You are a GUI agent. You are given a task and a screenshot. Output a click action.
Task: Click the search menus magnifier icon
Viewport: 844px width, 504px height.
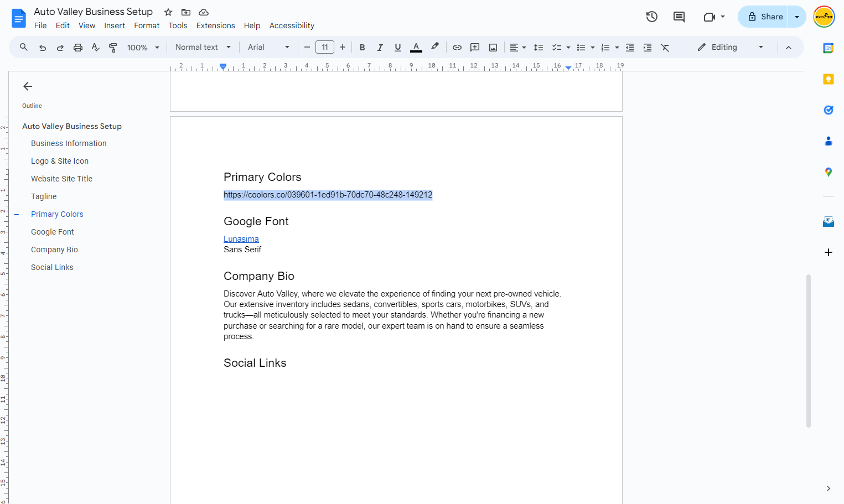tap(24, 48)
